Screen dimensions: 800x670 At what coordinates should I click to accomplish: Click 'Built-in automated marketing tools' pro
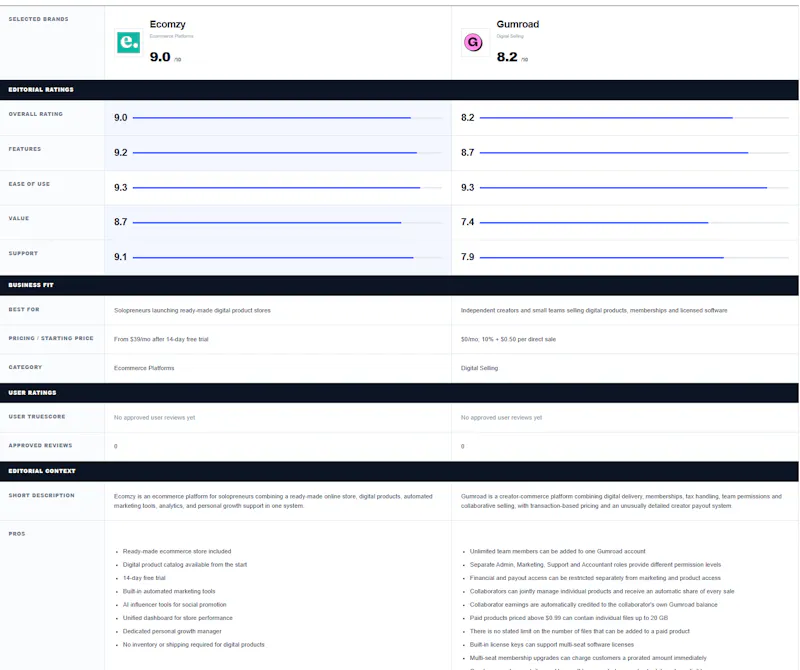tap(169, 591)
